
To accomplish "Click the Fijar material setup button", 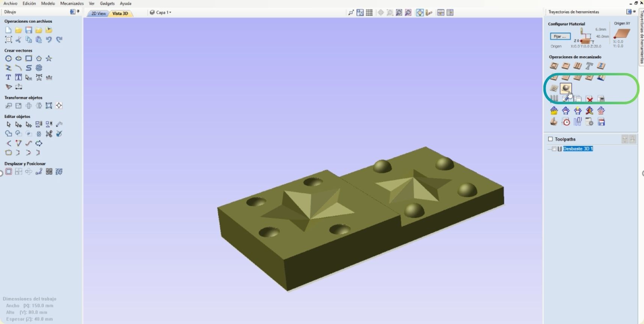I will point(560,36).
